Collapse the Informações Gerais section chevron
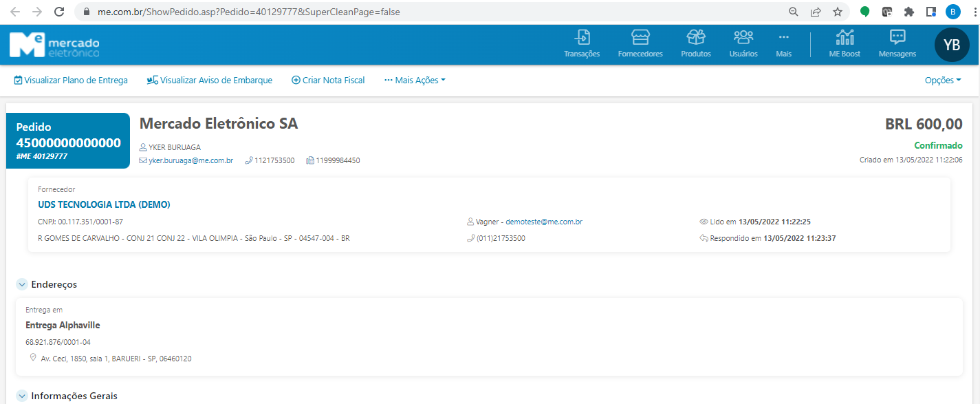 pyautogui.click(x=21, y=396)
